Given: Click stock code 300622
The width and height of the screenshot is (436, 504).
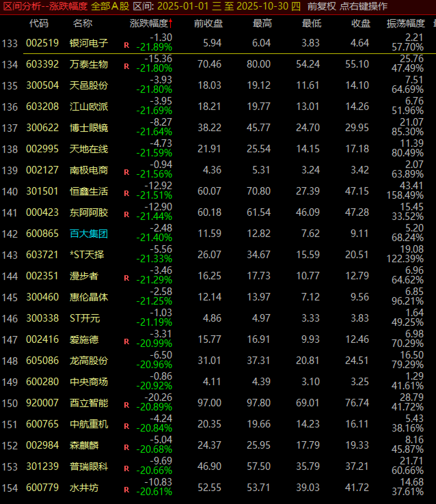Looking at the screenshot, I should (42, 128).
